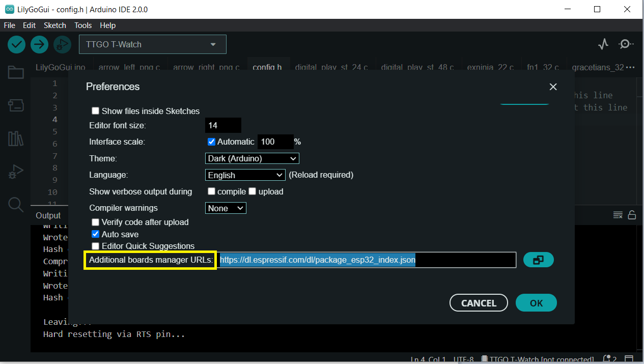Open the Serial Monitor
The image size is (644, 364).
pyautogui.click(x=626, y=44)
